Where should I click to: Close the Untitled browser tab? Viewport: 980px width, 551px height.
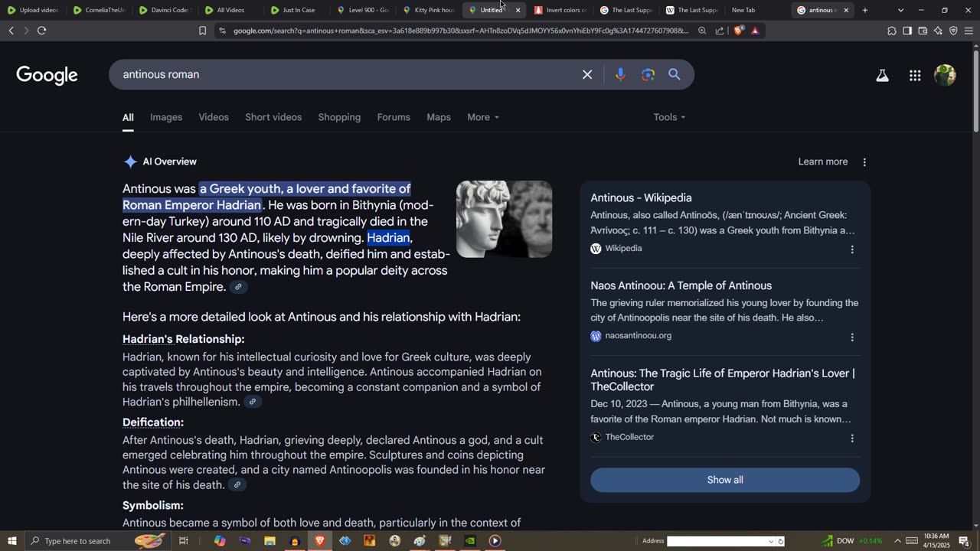point(518,10)
